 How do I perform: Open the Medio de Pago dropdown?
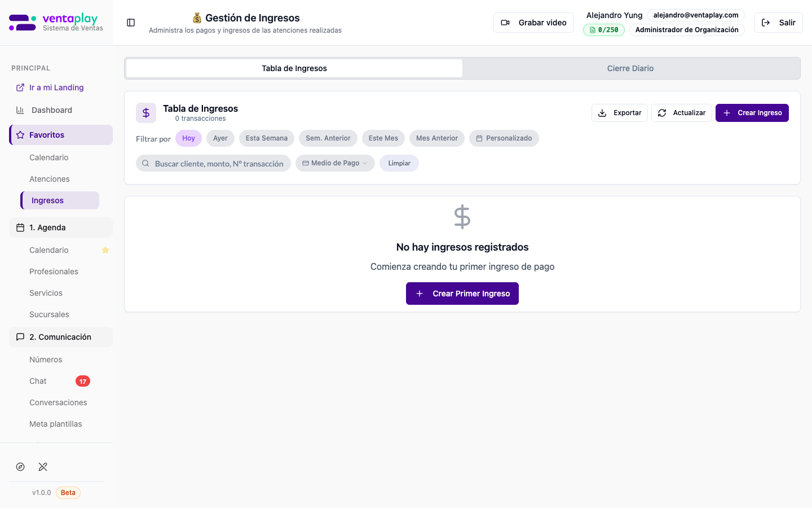coord(335,163)
